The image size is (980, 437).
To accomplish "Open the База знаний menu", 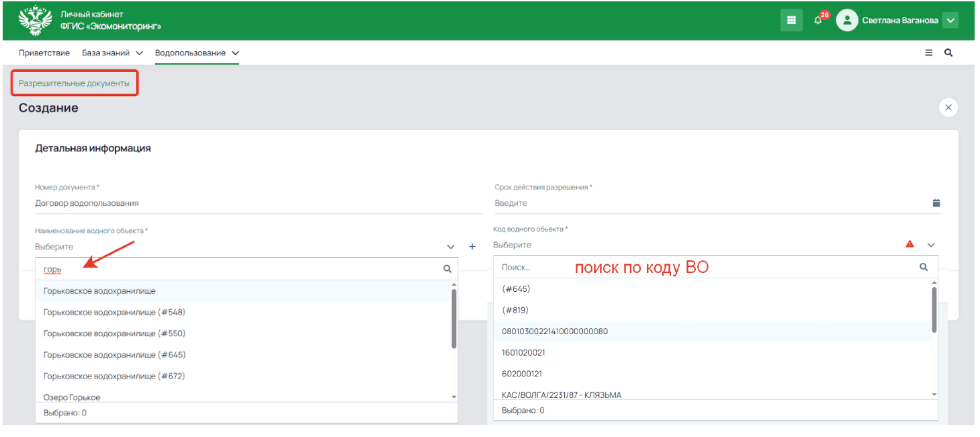I will 112,52.
